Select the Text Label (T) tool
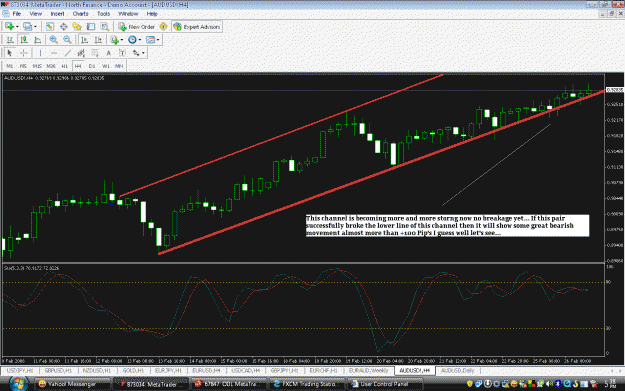 tap(122, 53)
